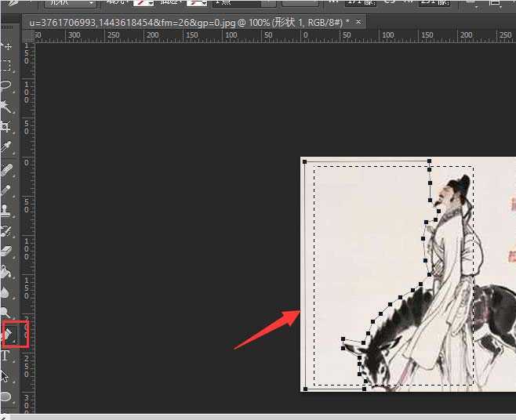Switch to the jpg document tab

pyautogui.click(x=188, y=23)
